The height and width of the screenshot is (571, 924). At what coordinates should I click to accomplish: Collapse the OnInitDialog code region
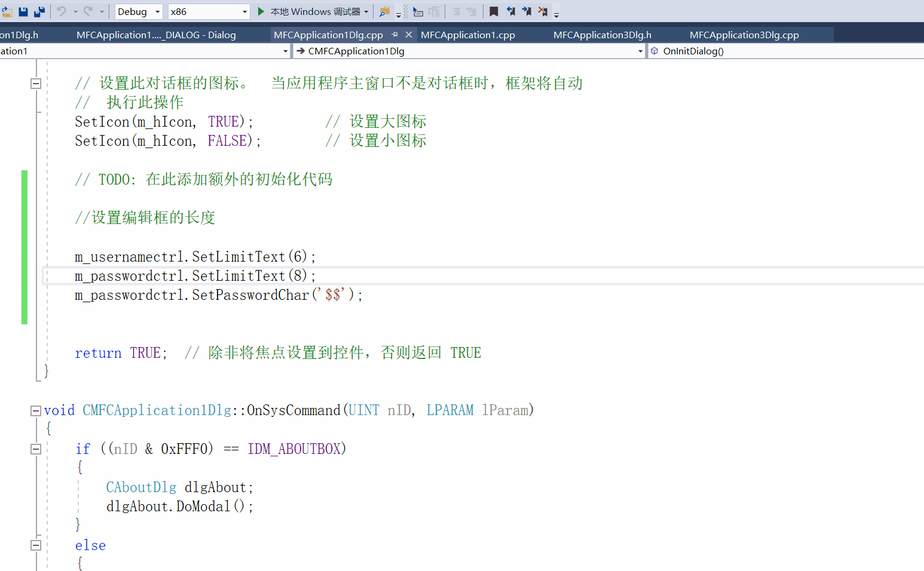coord(35,83)
